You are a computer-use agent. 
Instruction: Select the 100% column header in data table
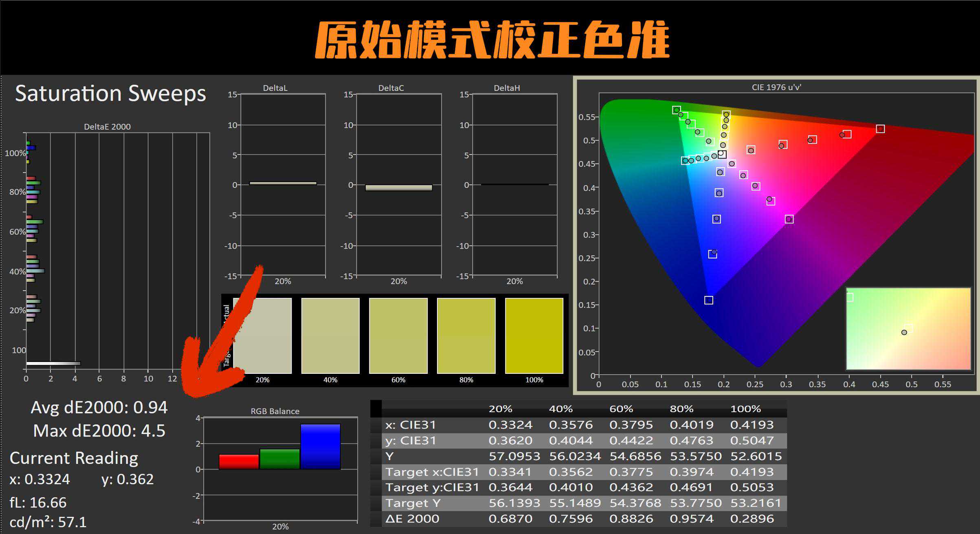click(x=745, y=409)
